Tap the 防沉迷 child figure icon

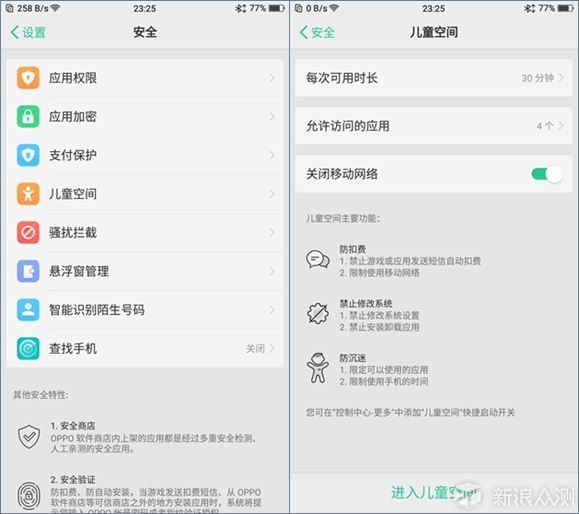[x=318, y=368]
